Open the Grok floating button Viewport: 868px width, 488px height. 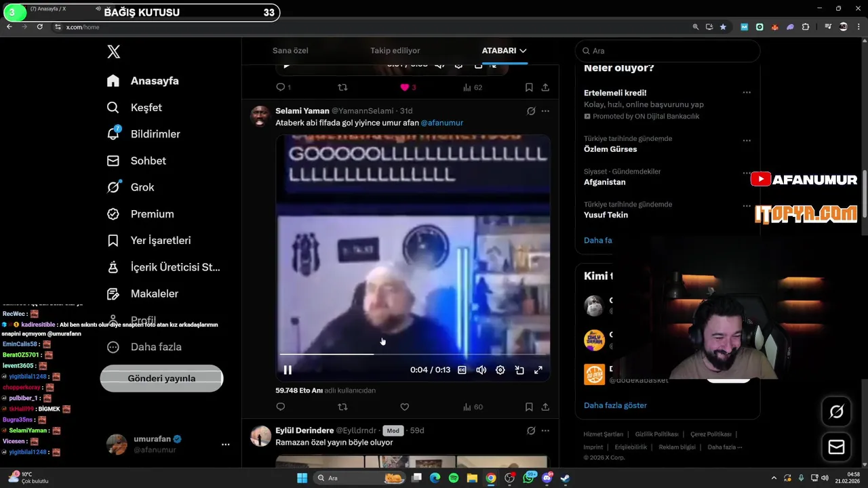tap(836, 411)
